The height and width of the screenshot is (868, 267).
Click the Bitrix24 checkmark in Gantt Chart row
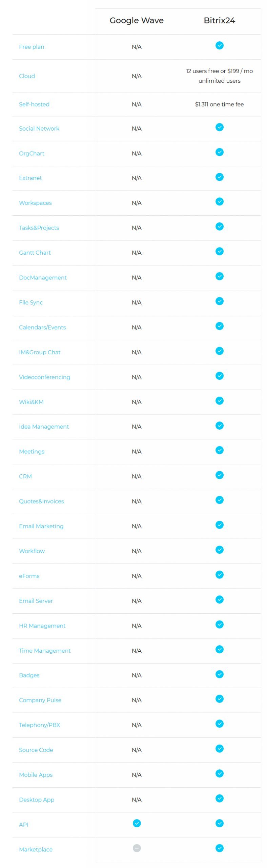(219, 251)
